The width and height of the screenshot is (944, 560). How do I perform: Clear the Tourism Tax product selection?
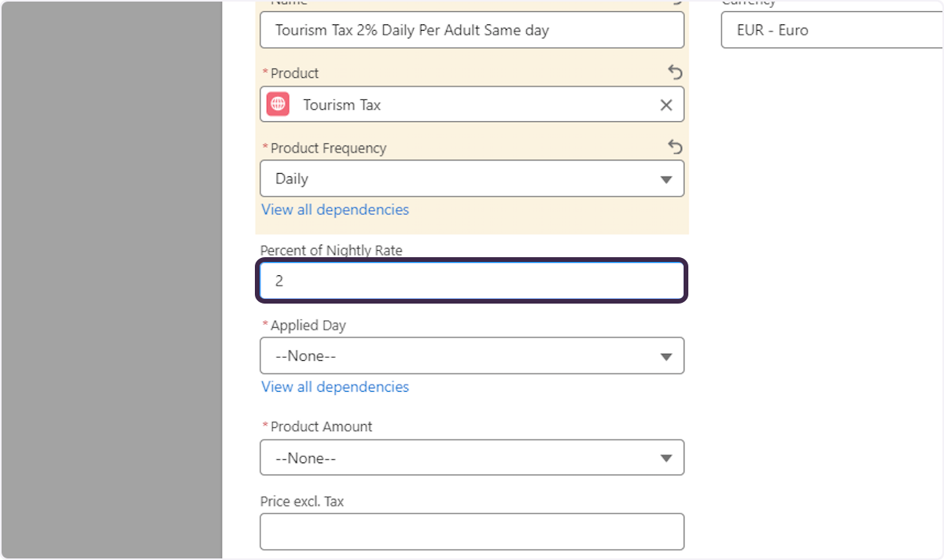point(666,105)
